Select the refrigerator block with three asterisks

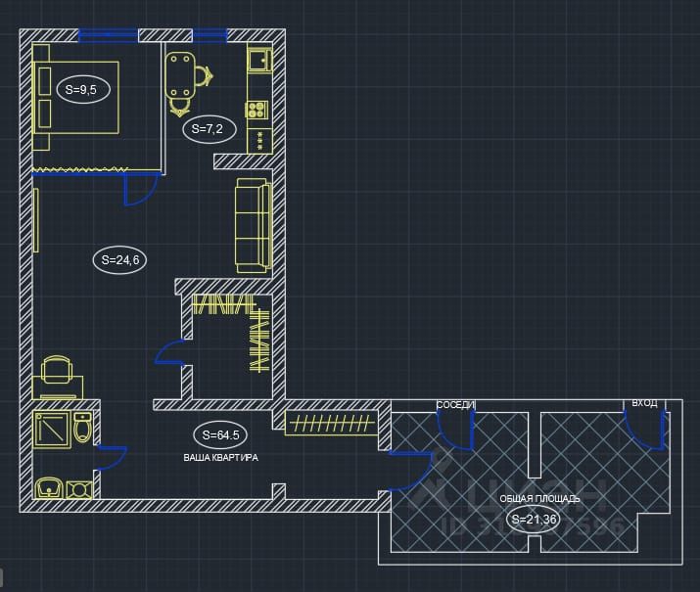coord(259,140)
